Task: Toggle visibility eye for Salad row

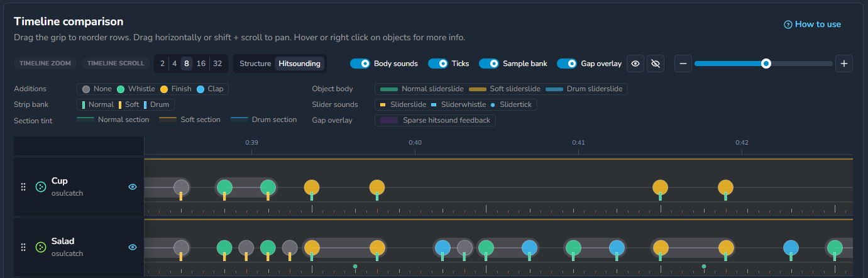Action: coord(133,247)
